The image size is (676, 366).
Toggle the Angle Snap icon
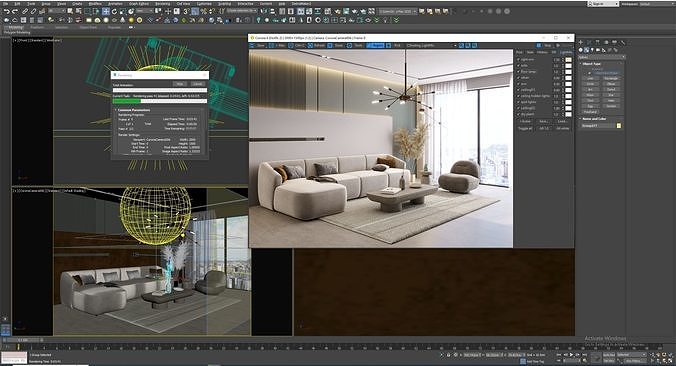(x=195, y=11)
